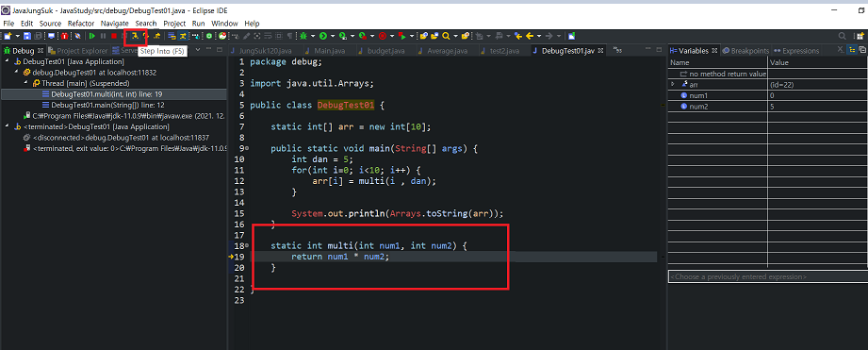The width and height of the screenshot is (868, 350).
Task: Expand the arr variable row
Action: (673, 84)
